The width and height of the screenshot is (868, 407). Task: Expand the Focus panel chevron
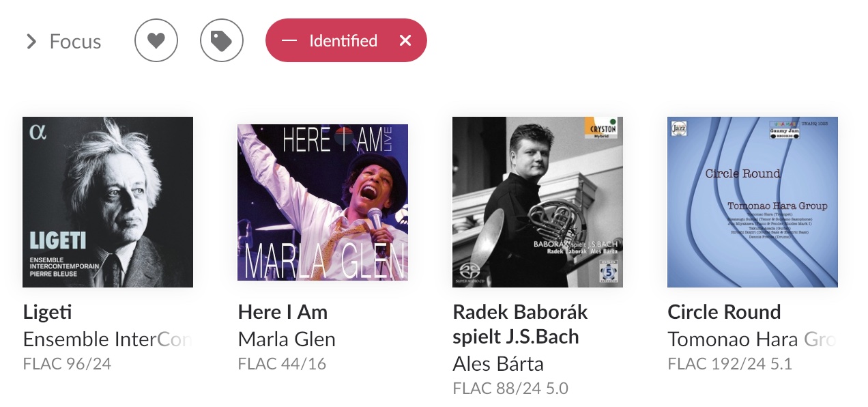click(31, 42)
